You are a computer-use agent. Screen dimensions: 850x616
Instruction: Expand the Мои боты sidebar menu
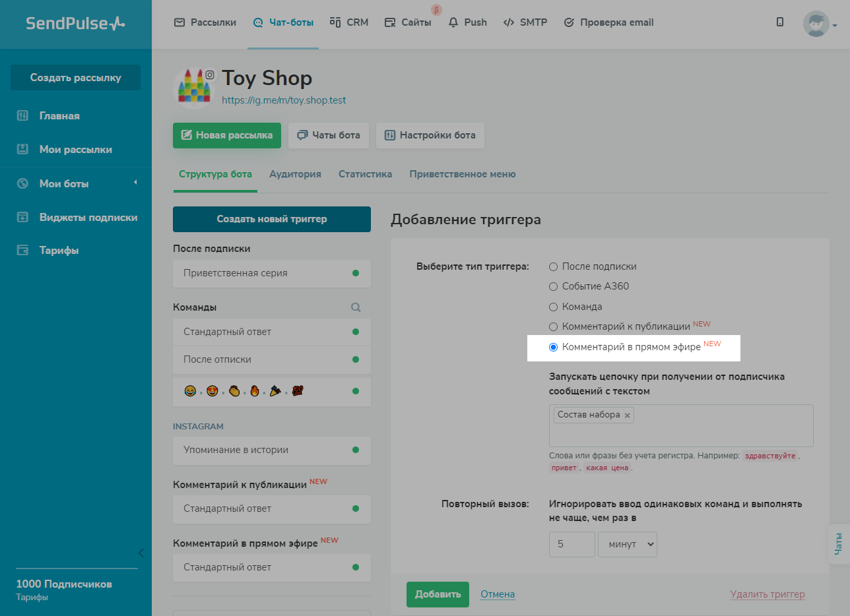[x=64, y=183]
